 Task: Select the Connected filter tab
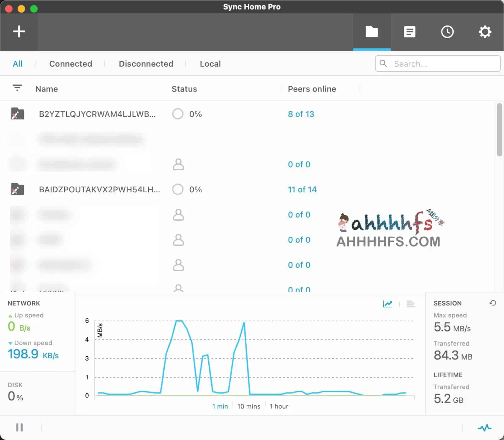[x=71, y=64]
